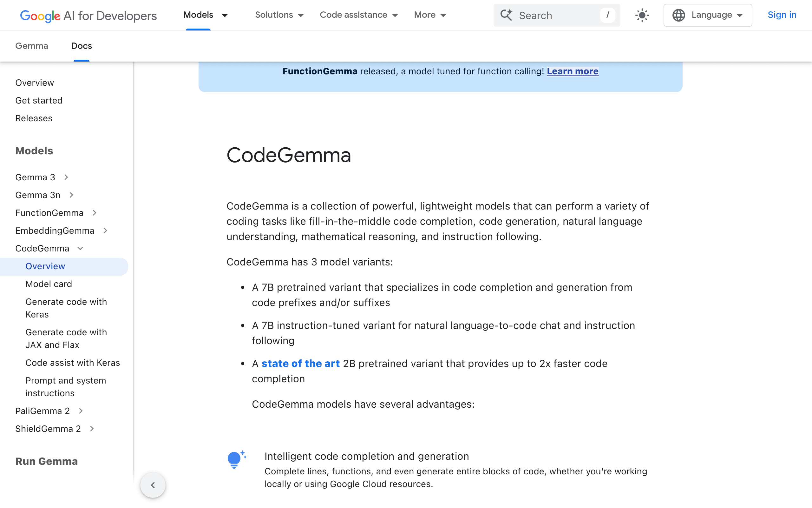The height and width of the screenshot is (508, 812).
Task: Click the Run Gemma sidebar heading
Action: point(47,461)
